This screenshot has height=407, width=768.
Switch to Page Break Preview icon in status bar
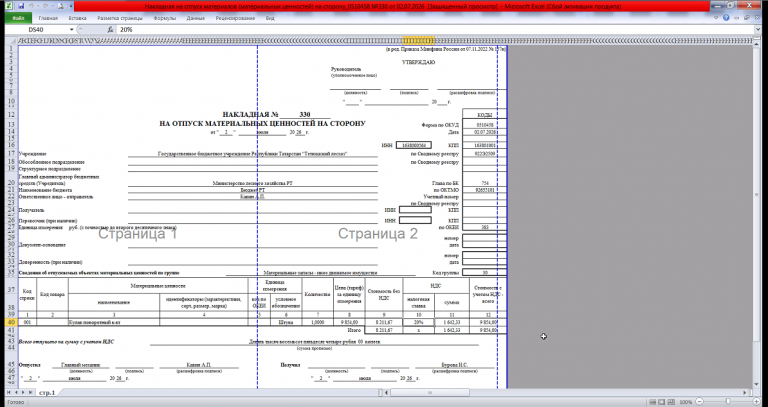[x=672, y=402]
